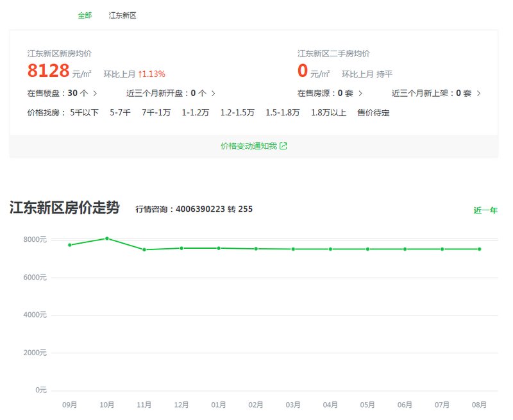513x420 pixels.
Task: Click the chevron after 近三个月新上架
Action: click(478, 93)
